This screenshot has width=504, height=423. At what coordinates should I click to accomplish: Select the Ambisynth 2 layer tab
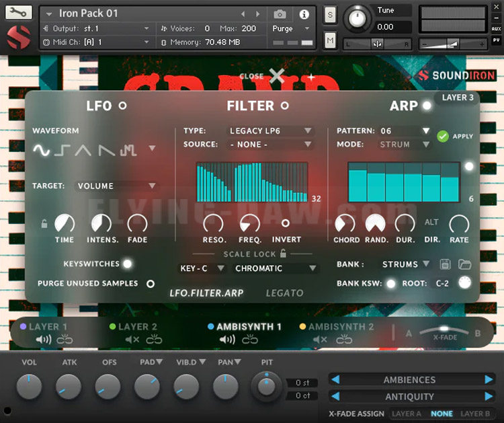(341, 327)
